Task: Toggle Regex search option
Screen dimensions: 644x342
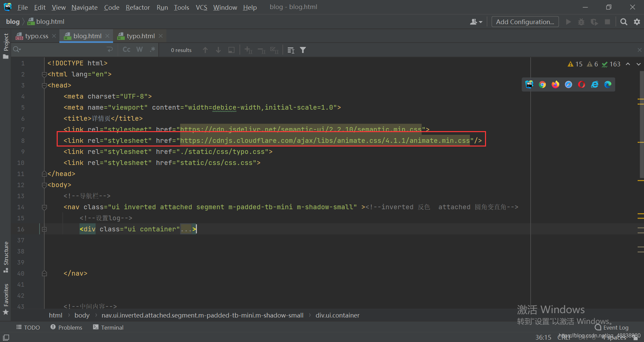Action: pyautogui.click(x=153, y=50)
